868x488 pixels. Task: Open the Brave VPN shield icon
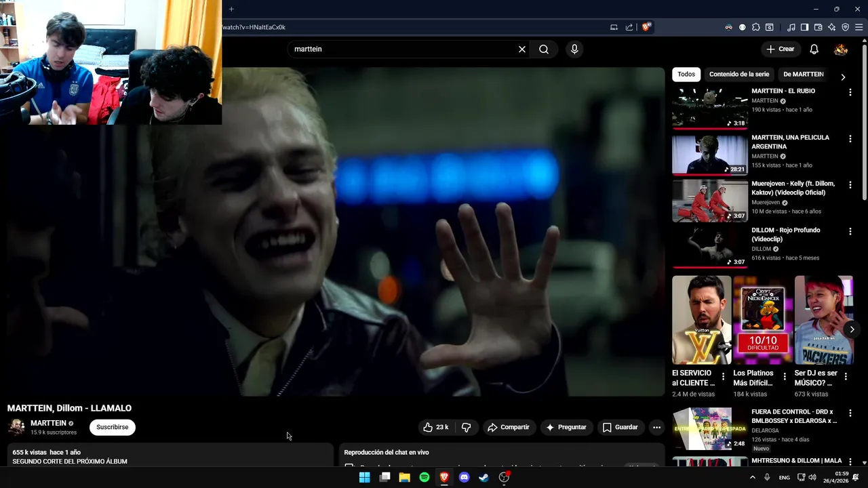tap(846, 27)
